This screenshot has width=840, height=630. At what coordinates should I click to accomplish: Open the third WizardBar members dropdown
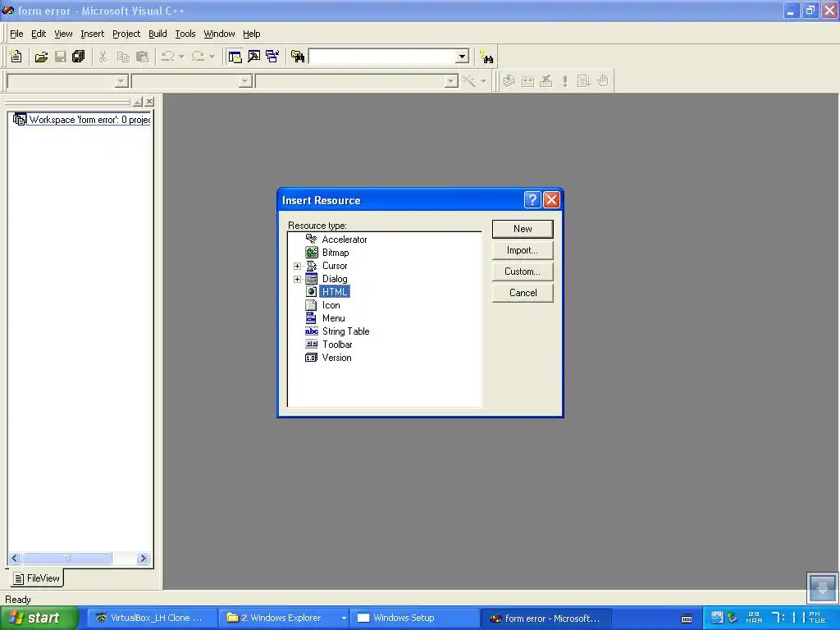pos(451,81)
